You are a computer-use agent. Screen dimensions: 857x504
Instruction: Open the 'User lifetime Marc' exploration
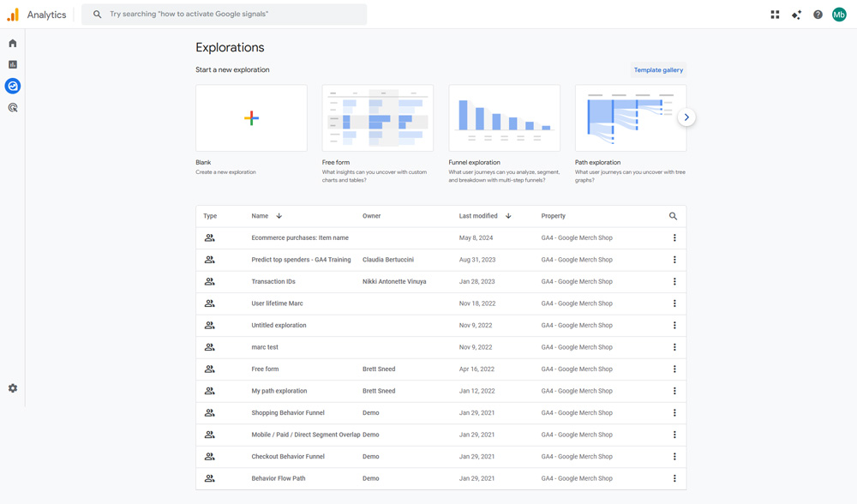277,303
